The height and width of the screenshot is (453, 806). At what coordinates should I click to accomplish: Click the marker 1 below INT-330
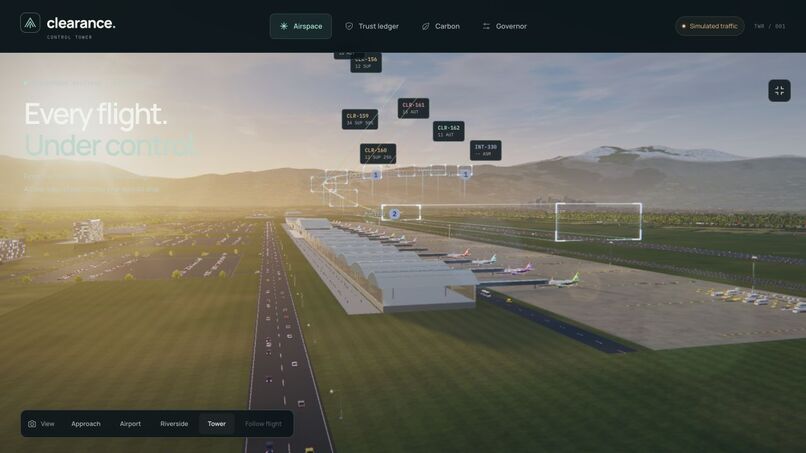coord(465,174)
